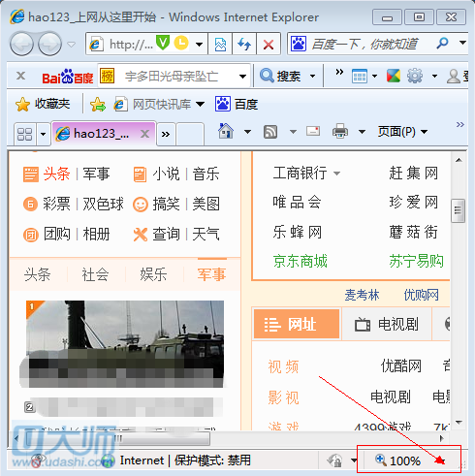Click the blank New Tab button
The width and height of the screenshot is (475, 476).
point(190,134)
